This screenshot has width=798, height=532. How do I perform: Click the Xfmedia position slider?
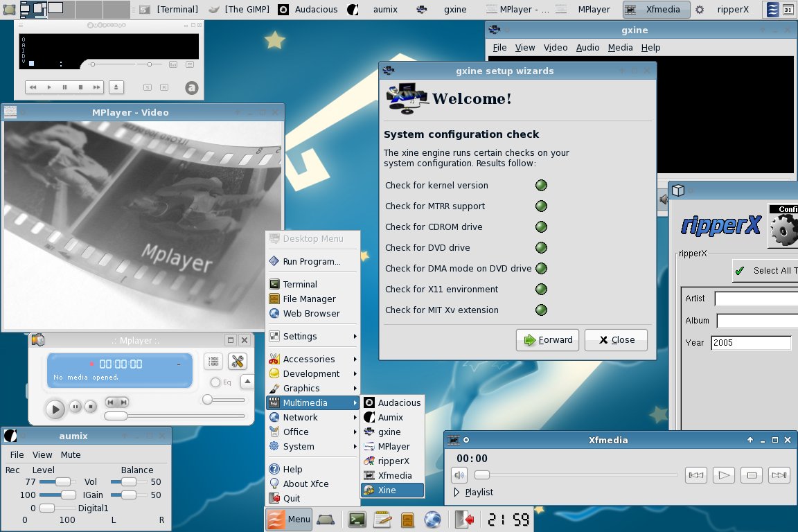(x=576, y=475)
